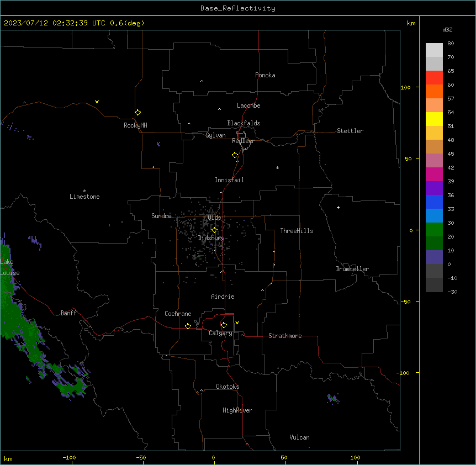
Task: Click the 80 value on dBZ legend
Action: pyautogui.click(x=451, y=44)
